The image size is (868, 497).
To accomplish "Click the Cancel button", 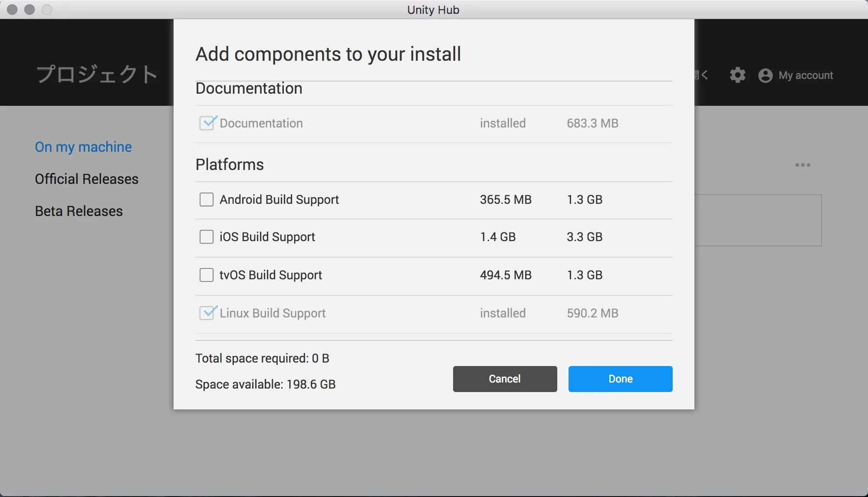I will tap(505, 379).
